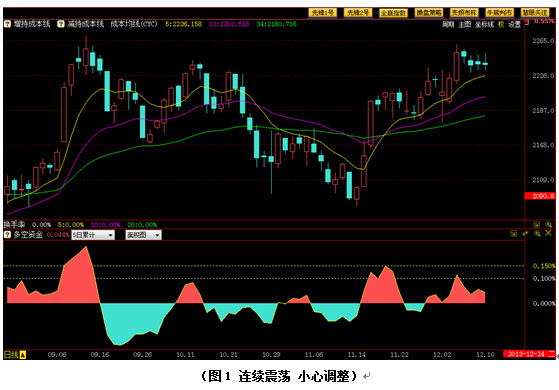Close the 多空资金 indicator panel
The height and width of the screenshot is (390, 559).
548,233
